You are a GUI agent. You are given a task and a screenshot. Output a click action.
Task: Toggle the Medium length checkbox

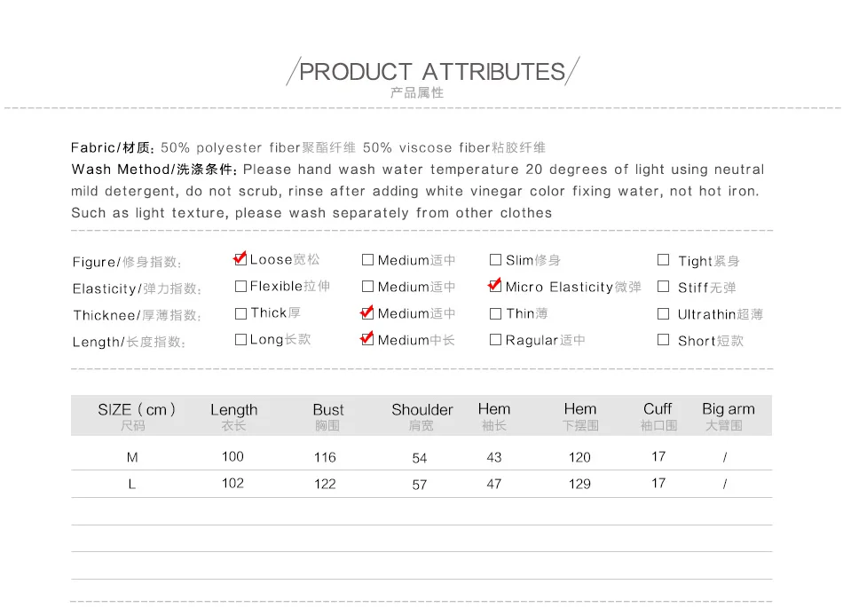[x=367, y=339]
